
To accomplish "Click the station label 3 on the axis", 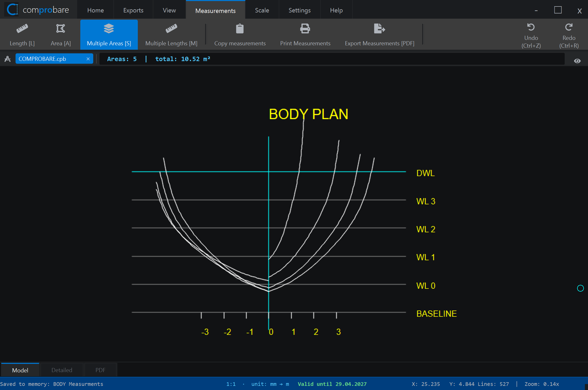I will [x=339, y=332].
